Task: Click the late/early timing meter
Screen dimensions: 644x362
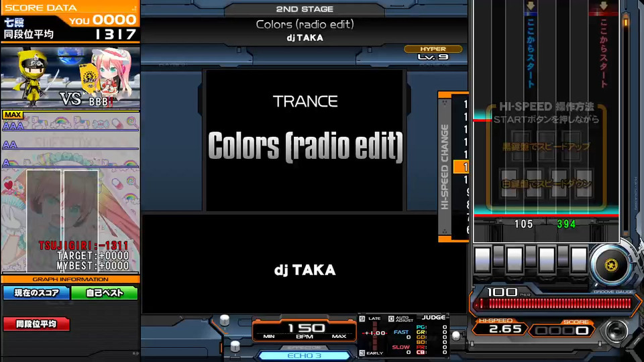Action: tap(374, 333)
